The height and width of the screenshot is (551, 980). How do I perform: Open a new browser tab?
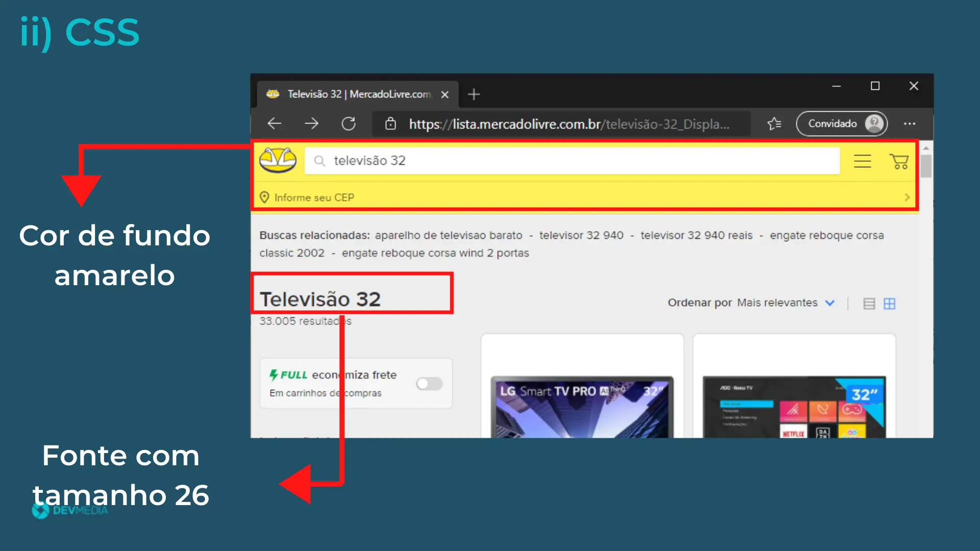pyautogui.click(x=474, y=94)
